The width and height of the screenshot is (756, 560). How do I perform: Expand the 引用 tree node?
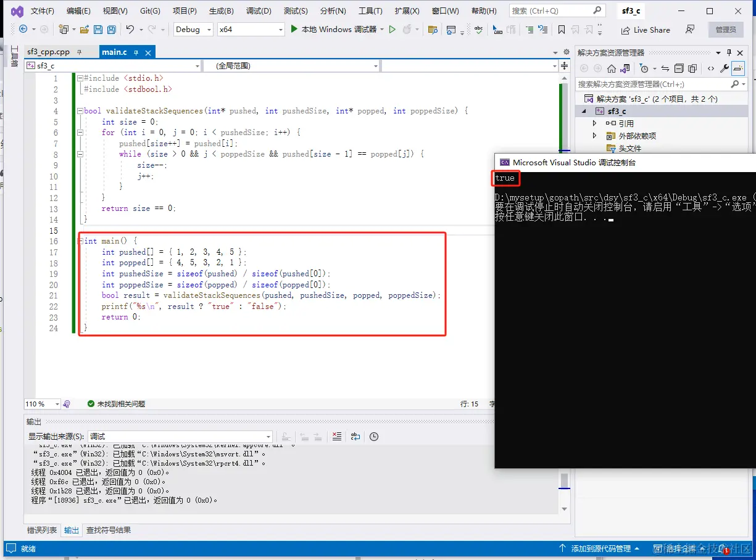(594, 123)
